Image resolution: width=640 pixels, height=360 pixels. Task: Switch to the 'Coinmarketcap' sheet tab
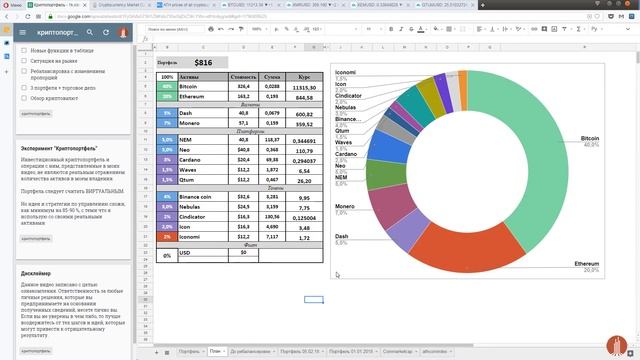(x=400, y=351)
